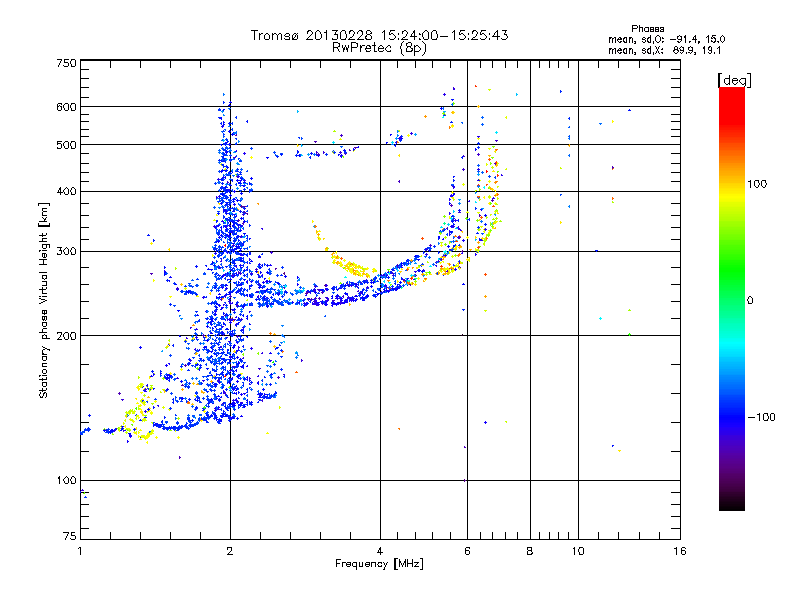Click the y-axis tick label '200'
Image resolution: width=800 pixels, height=600 pixels.
pos(66,336)
